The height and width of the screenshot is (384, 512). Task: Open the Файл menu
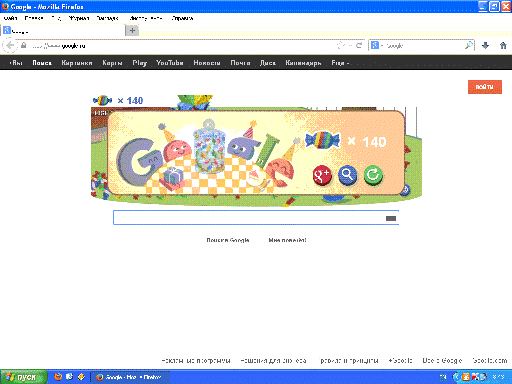[10, 18]
